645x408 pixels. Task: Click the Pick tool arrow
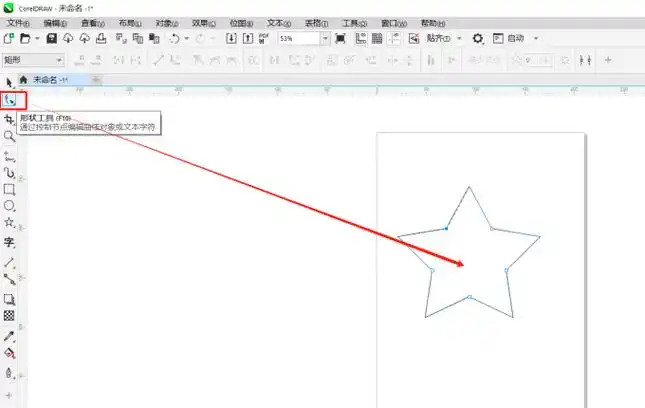[x=9, y=81]
